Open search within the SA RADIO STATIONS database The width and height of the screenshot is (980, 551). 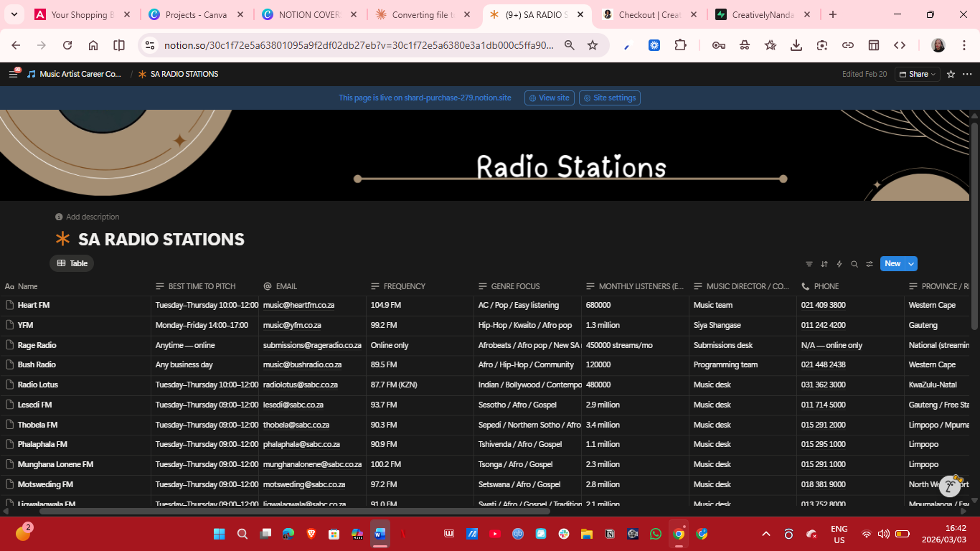click(854, 264)
